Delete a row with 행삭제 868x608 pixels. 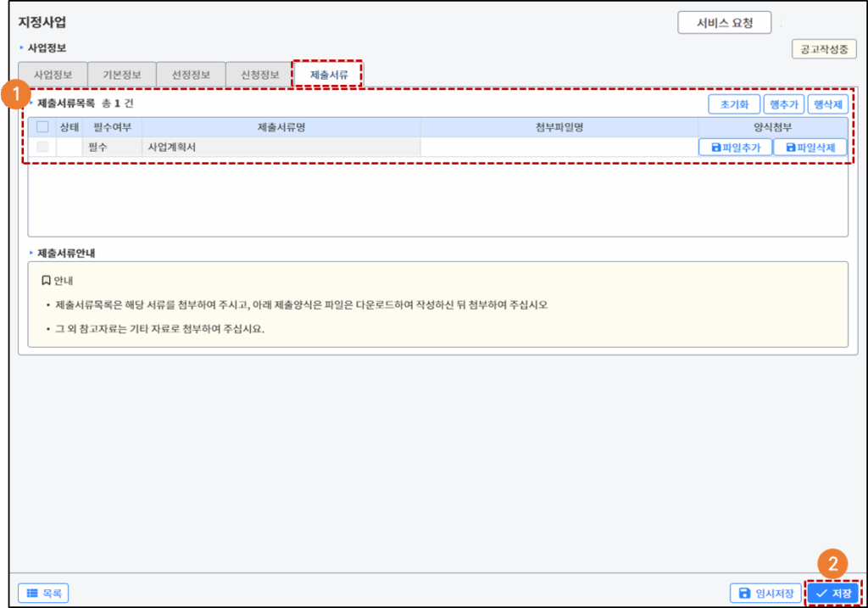tap(827, 104)
